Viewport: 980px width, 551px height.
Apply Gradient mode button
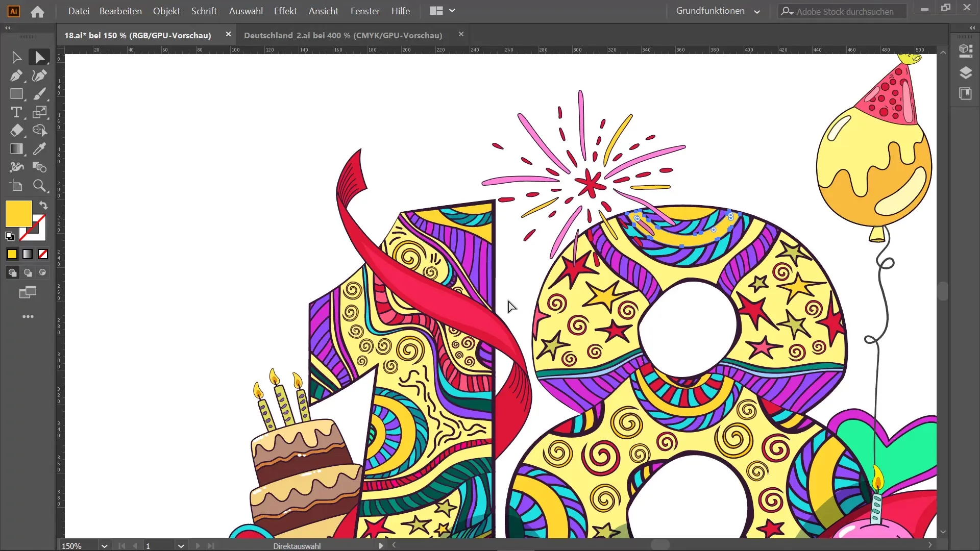click(x=28, y=254)
